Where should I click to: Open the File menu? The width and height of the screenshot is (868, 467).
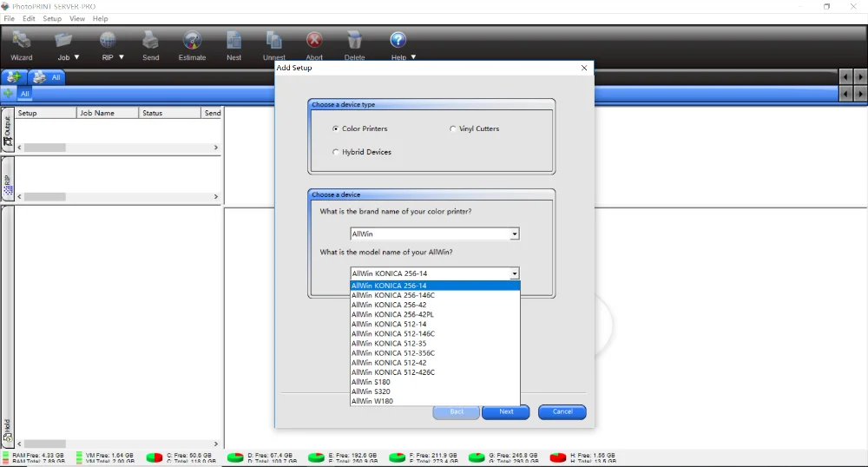click(10, 18)
